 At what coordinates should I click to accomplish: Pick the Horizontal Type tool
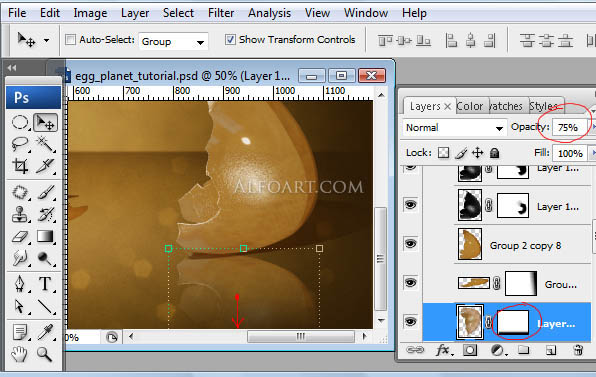click(45, 284)
